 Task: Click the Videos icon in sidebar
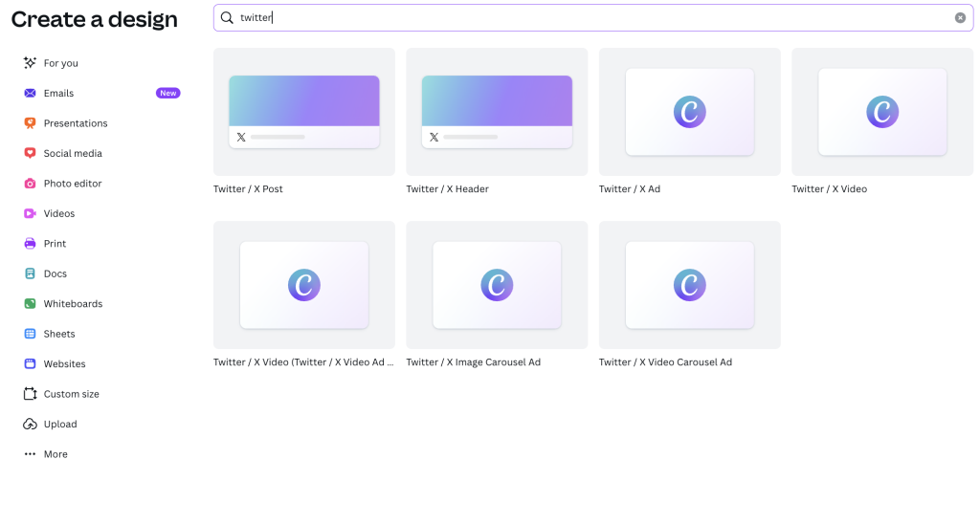pyautogui.click(x=30, y=213)
